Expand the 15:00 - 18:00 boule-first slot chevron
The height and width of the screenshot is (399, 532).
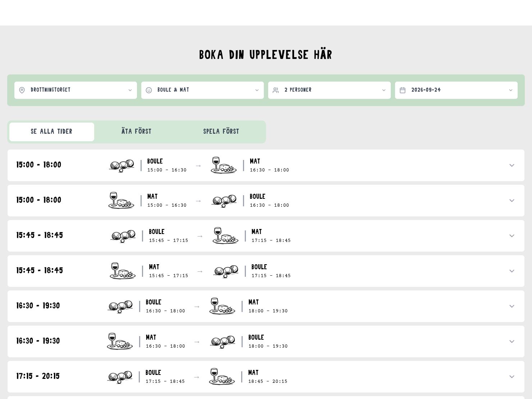(x=512, y=165)
